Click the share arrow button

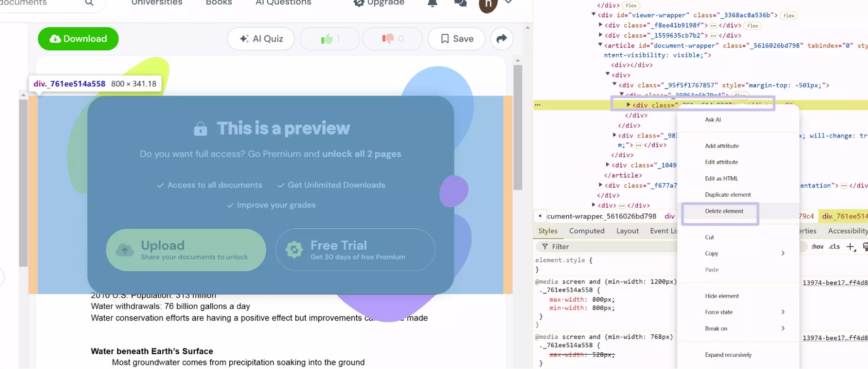502,39
